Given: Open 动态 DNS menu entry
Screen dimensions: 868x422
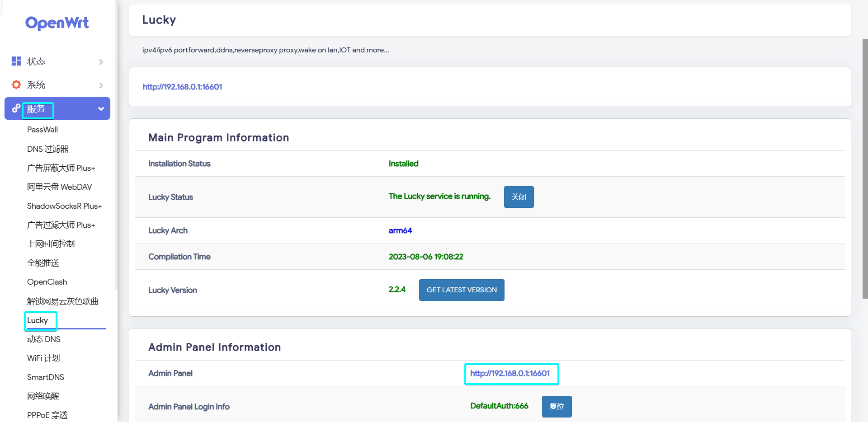Looking at the screenshot, I should click(x=44, y=339).
